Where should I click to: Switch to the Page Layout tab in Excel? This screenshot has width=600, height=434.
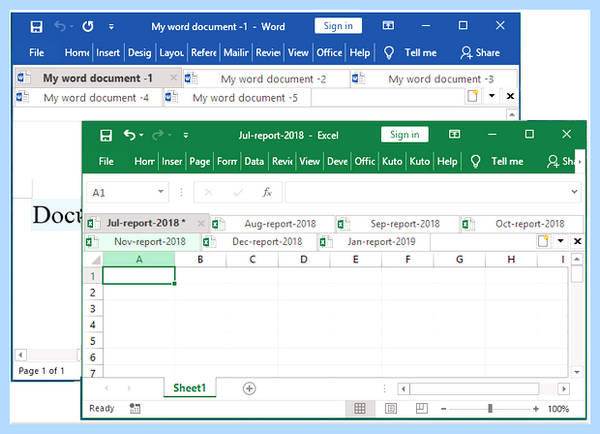click(200, 161)
